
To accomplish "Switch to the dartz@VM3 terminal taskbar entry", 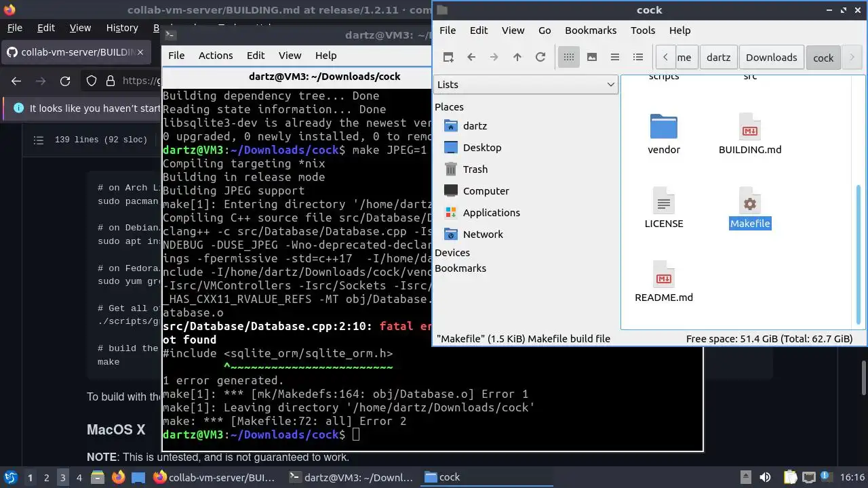I will pos(351,477).
